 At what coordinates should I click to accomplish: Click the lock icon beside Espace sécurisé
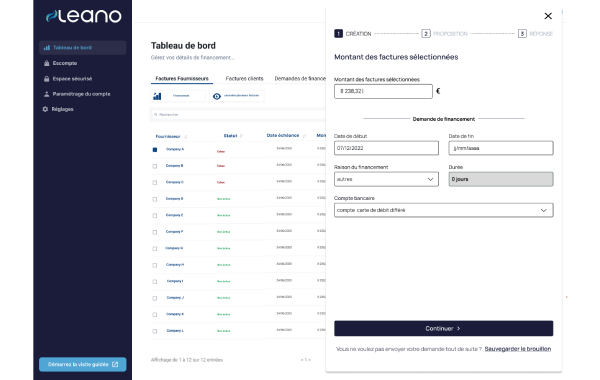pos(47,79)
